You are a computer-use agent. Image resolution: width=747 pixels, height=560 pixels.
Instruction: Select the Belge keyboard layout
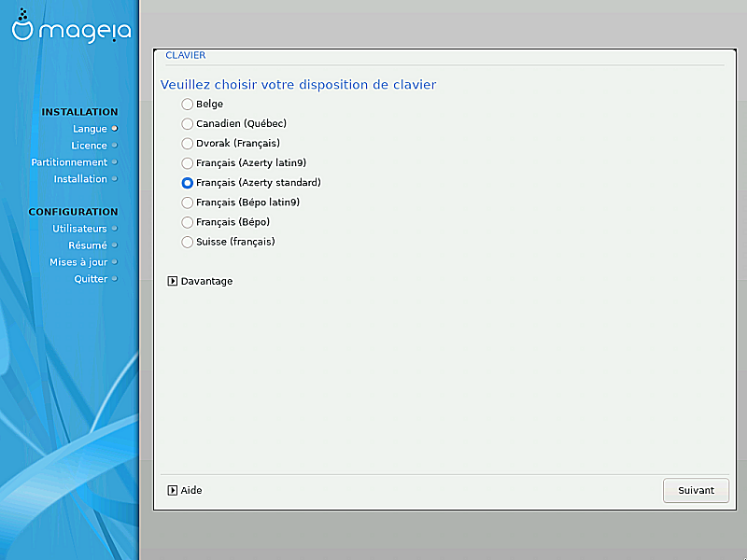(x=188, y=105)
